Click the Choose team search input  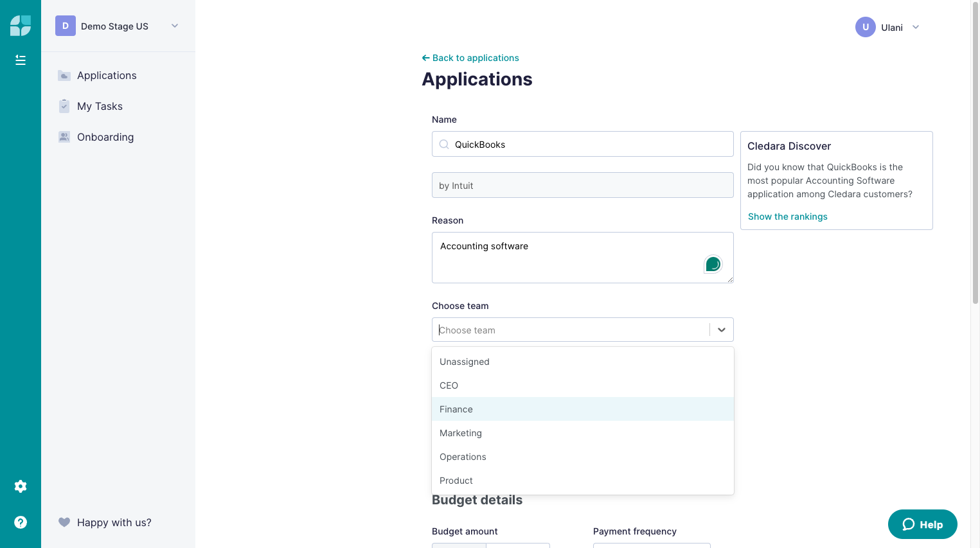click(571, 330)
